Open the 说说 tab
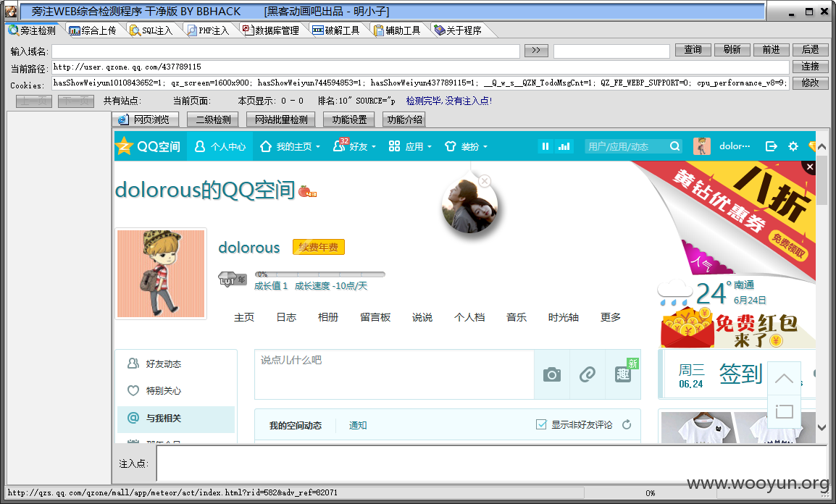The image size is (836, 504). point(422,317)
